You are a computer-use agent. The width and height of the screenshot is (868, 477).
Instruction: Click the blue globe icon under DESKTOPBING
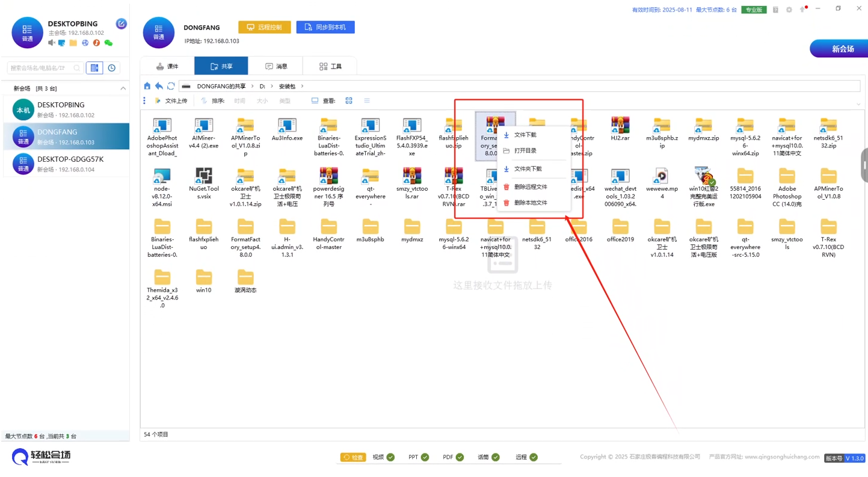click(x=85, y=43)
